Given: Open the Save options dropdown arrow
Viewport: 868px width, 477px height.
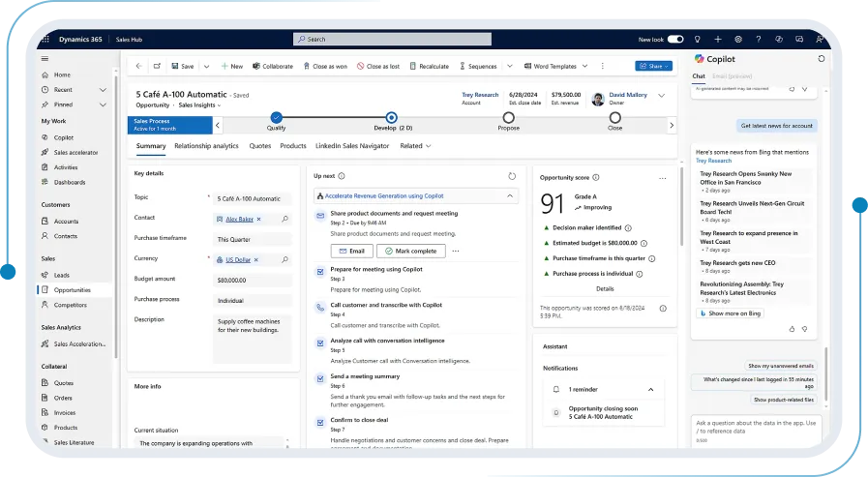Looking at the screenshot, I should pos(206,66).
